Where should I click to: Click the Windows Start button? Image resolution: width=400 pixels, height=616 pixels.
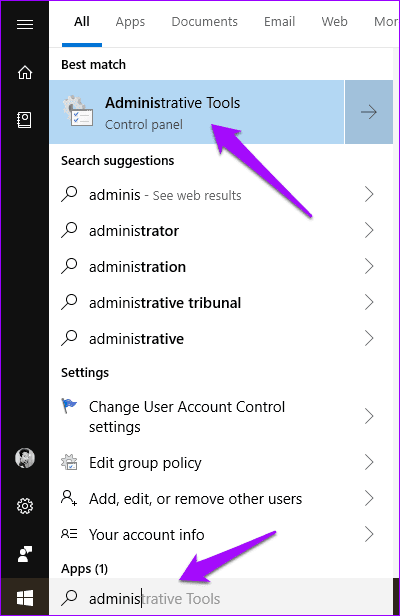(x=25, y=598)
